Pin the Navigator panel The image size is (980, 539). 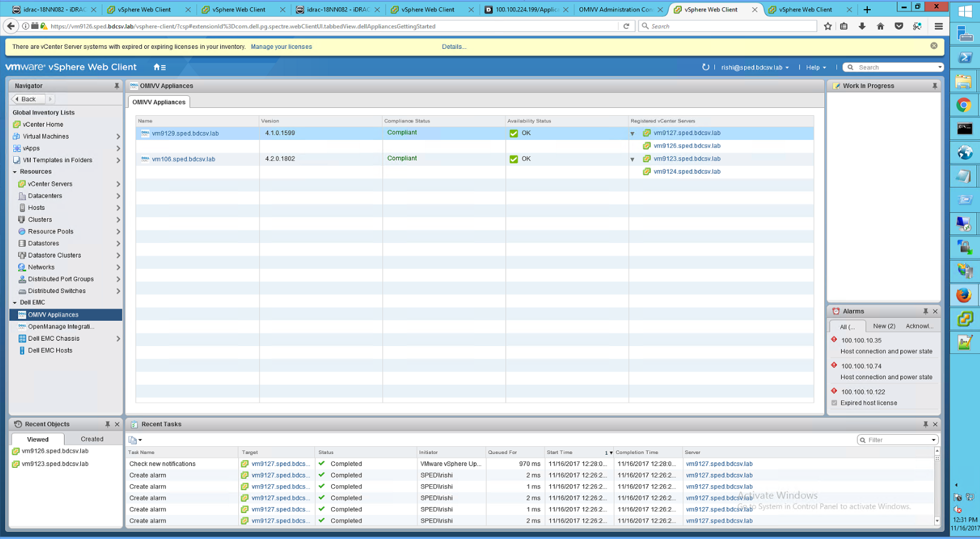tap(117, 86)
